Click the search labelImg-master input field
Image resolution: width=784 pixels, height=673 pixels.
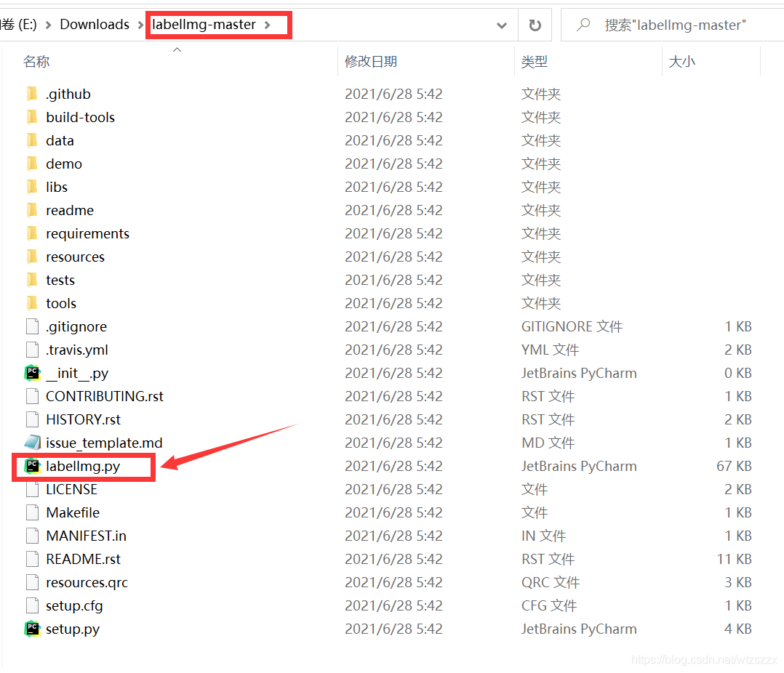[x=676, y=25]
